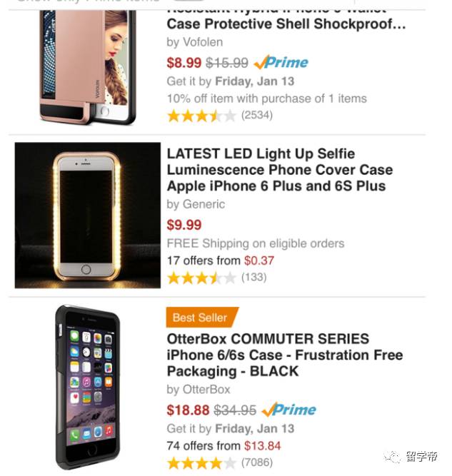Image resolution: width=452 pixels, height=476 pixels.
Task: Click the $18.88 OtterBox price
Action: pos(188,410)
